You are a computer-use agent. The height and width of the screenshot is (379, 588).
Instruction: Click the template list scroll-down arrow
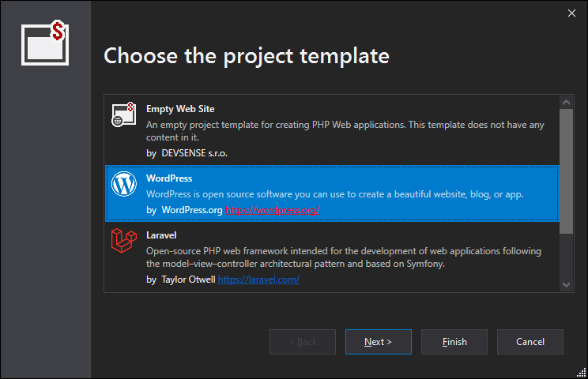pos(566,284)
